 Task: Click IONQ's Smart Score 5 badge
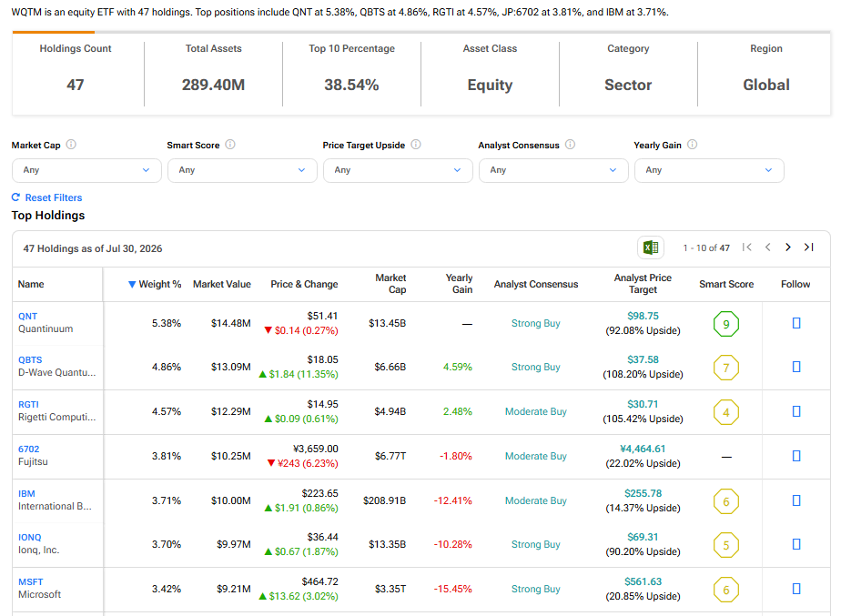pyautogui.click(x=726, y=545)
